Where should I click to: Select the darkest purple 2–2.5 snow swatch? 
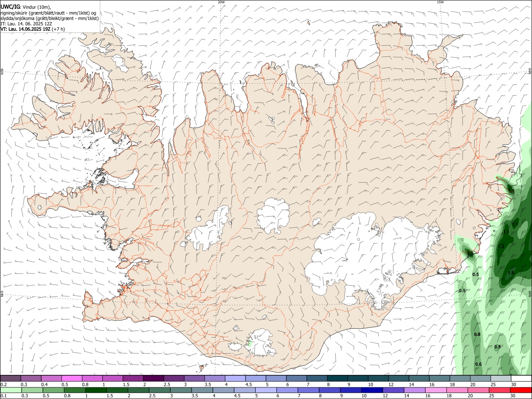(x=153, y=379)
